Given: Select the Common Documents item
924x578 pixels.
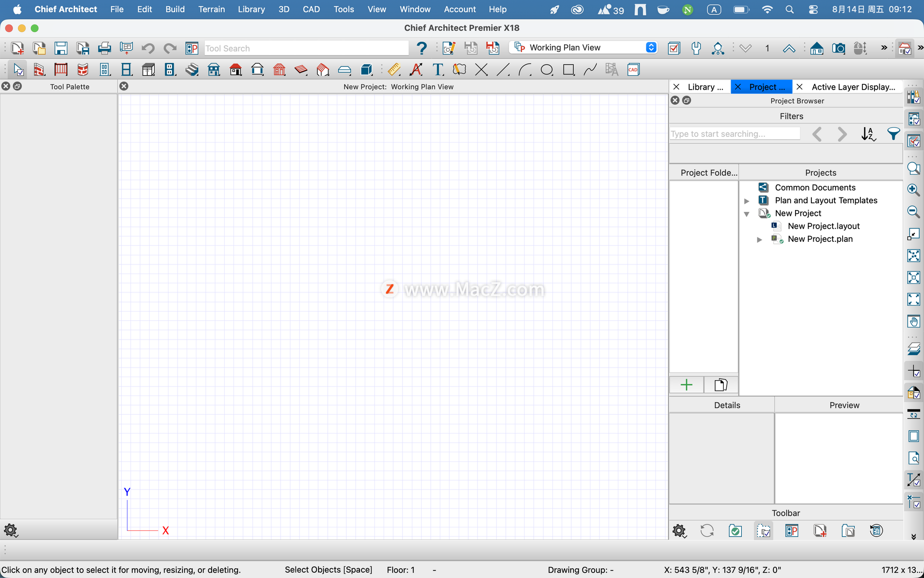Looking at the screenshot, I should pos(815,188).
